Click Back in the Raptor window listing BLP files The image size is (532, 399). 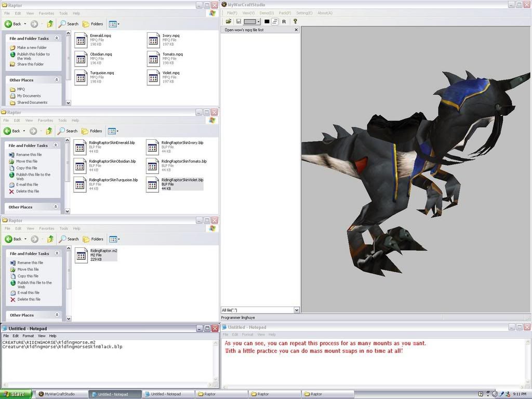[12, 131]
